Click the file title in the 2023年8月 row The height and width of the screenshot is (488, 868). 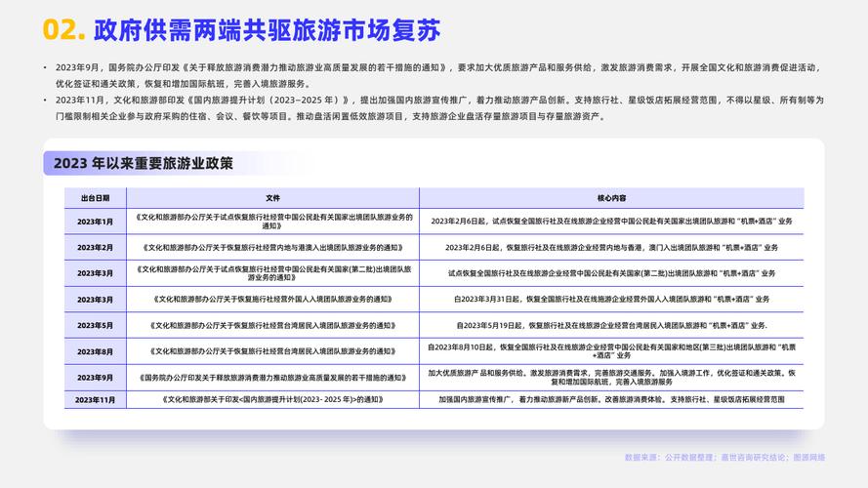coord(272,351)
